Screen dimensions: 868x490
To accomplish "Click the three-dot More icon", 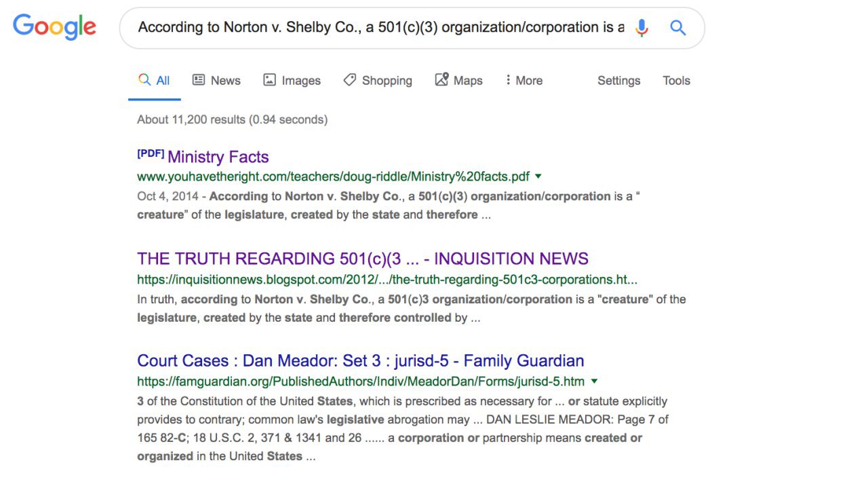I will 508,79.
